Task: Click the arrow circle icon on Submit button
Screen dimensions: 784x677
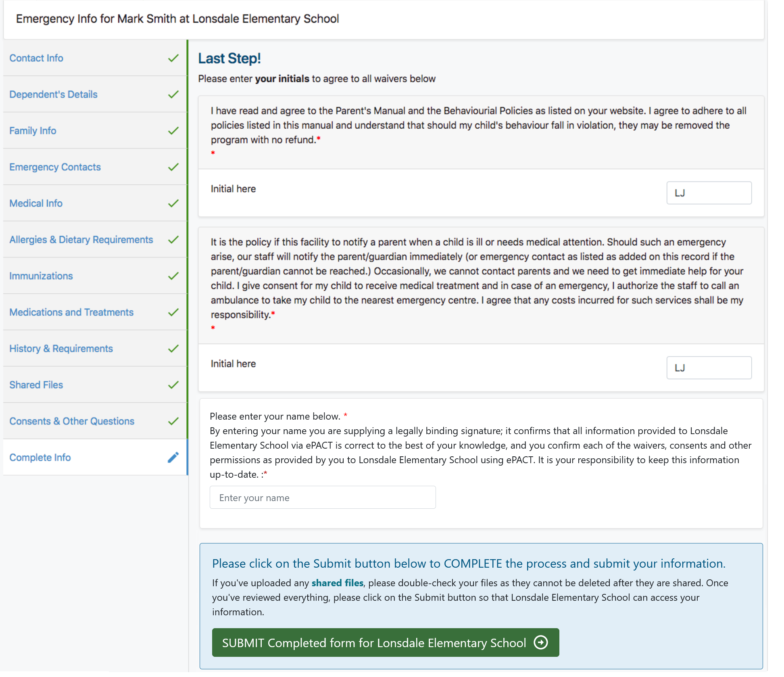Action: click(540, 642)
